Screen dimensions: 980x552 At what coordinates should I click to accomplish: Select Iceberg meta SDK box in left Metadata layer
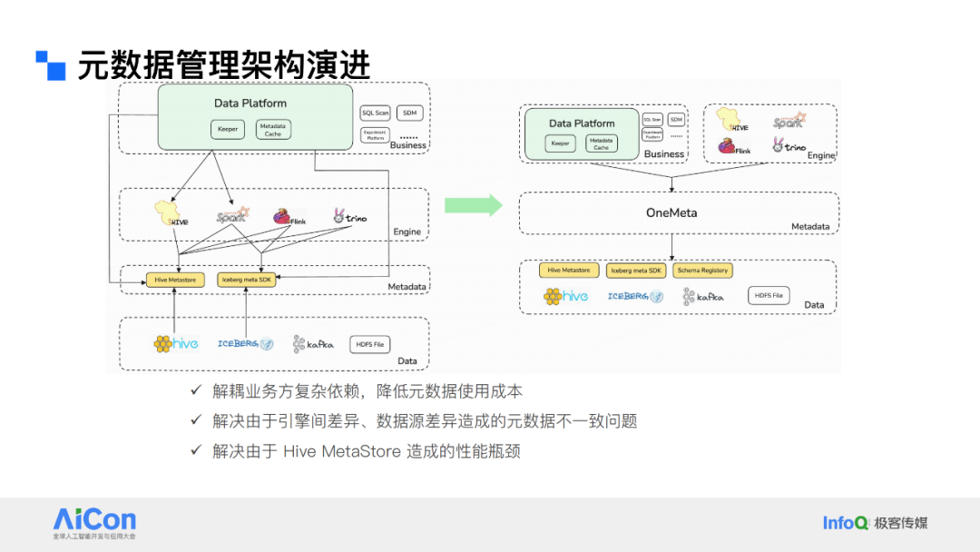click(247, 280)
